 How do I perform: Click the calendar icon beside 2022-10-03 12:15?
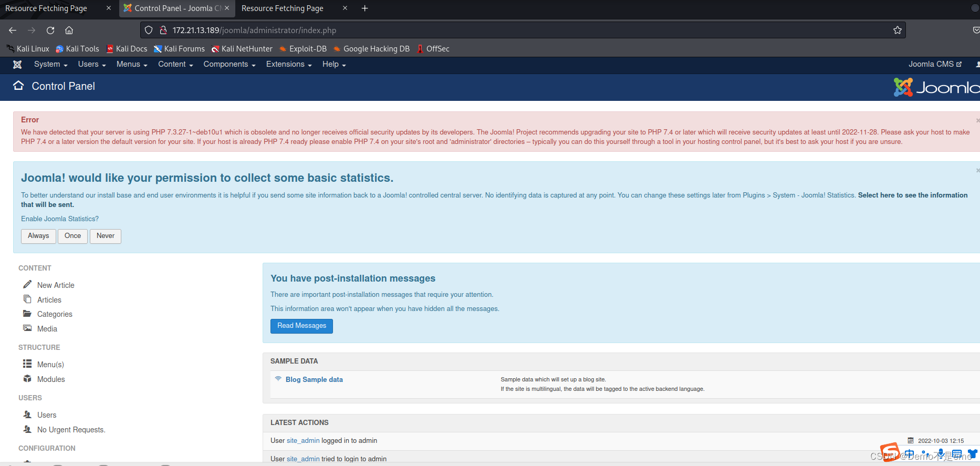911,441
